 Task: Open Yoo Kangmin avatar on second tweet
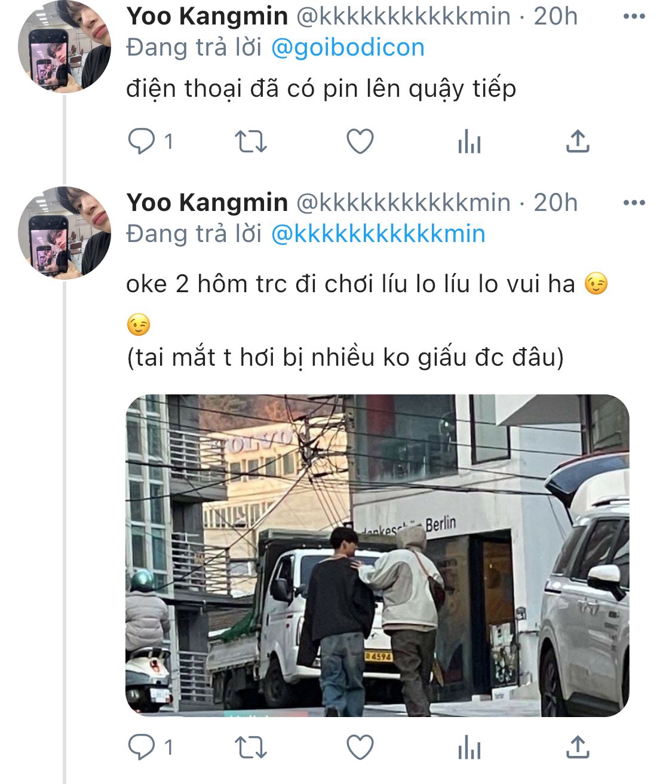(65, 233)
